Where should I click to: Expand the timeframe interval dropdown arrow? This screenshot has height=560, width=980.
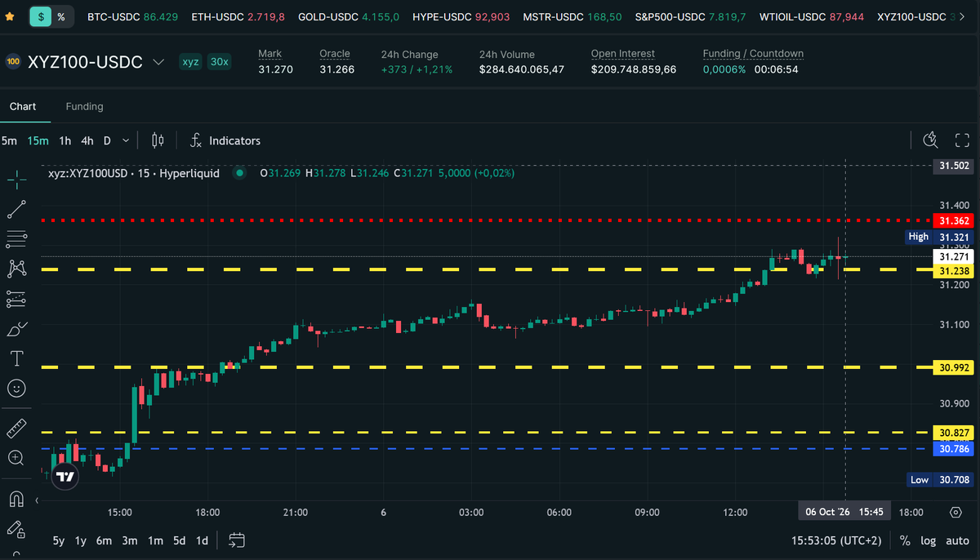click(125, 140)
